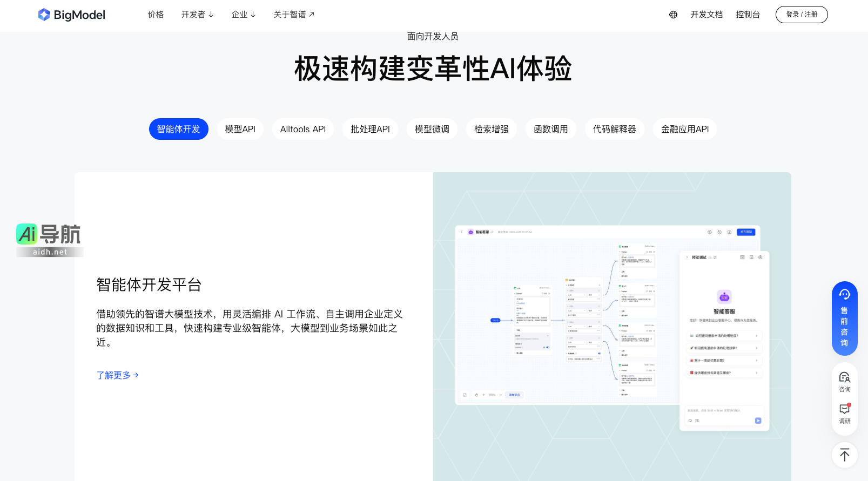Click the Ai导航 aidh.net watermark logo
The height and width of the screenshot is (481, 868).
(x=49, y=240)
